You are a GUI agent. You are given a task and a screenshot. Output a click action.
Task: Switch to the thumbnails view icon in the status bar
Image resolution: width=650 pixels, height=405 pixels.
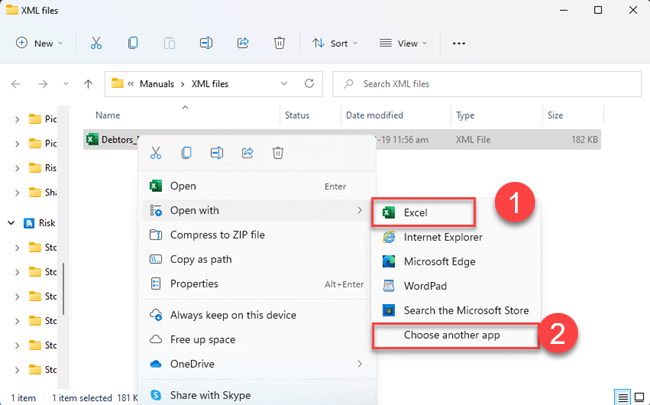pos(638,397)
